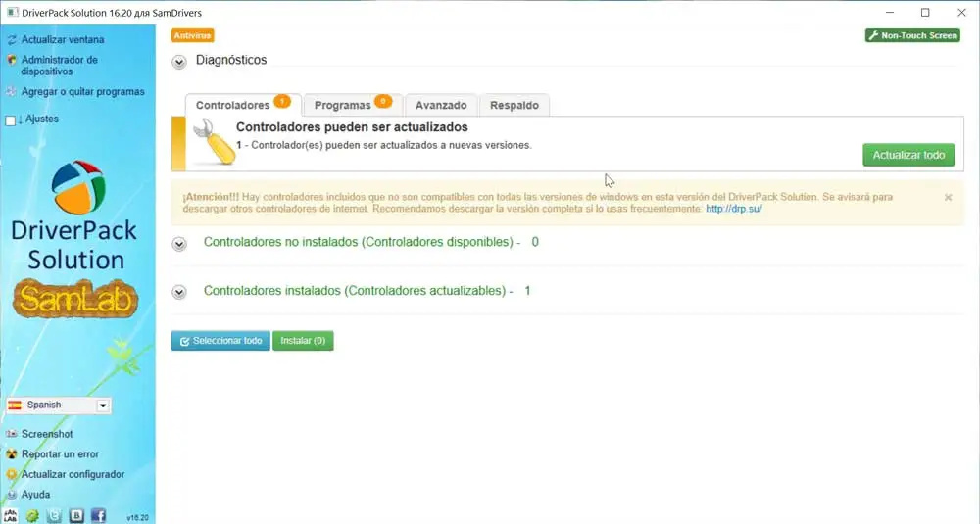This screenshot has width=980, height=524.
Task: Dismiss the Atención warning with X
Action: [x=948, y=198]
